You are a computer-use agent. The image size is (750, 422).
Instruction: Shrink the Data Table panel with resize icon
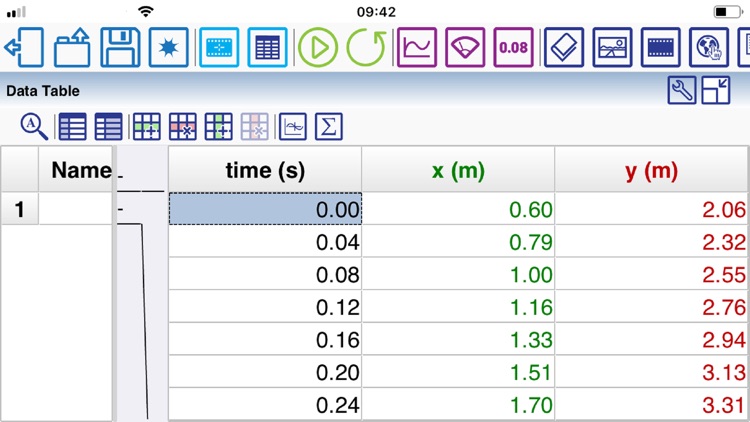point(716,90)
